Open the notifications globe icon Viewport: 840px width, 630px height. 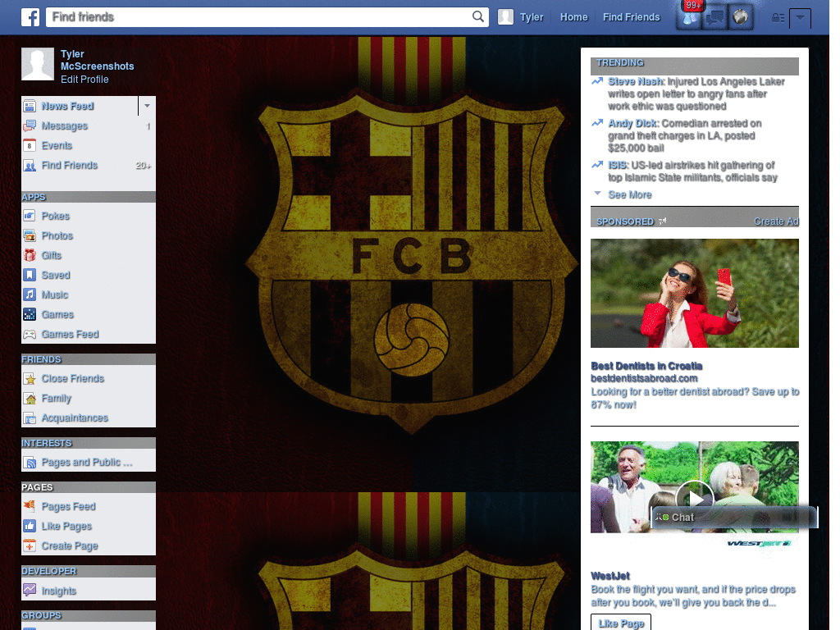(x=741, y=17)
